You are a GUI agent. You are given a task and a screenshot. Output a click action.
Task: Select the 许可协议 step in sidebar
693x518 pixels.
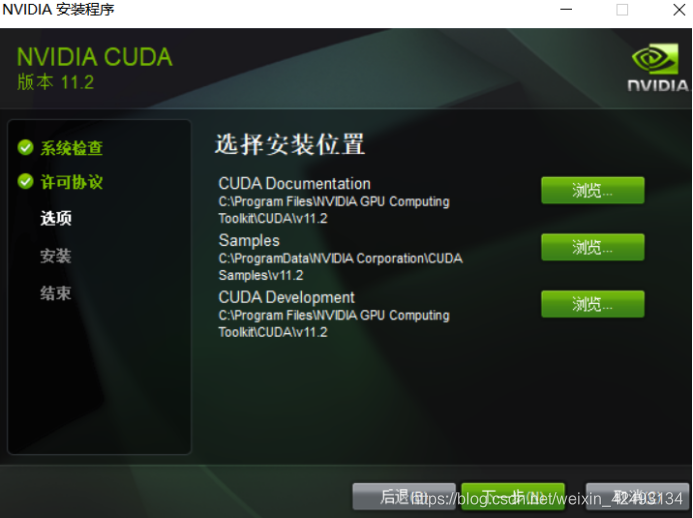[x=72, y=182]
